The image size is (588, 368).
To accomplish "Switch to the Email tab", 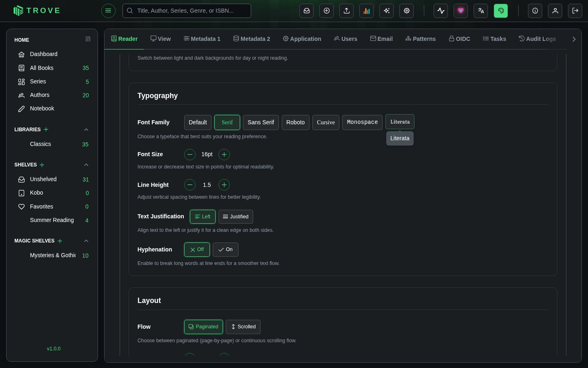I will [381, 39].
